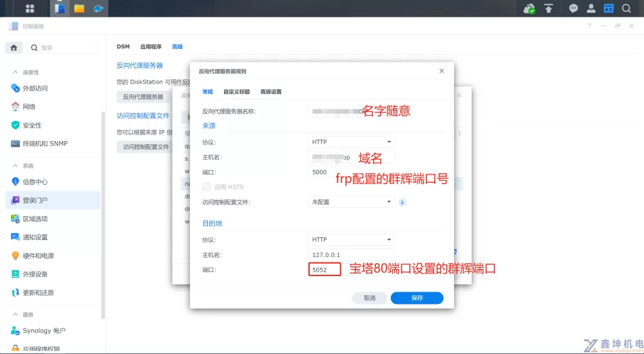The height and width of the screenshot is (354, 644).
Task: Collapse the Services section in sidebar
Action: tap(15, 315)
